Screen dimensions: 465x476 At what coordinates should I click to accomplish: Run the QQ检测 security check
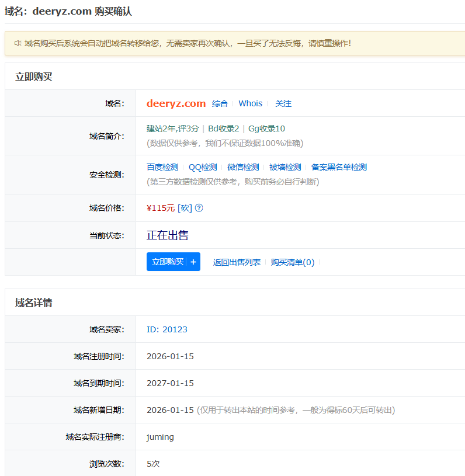click(203, 167)
